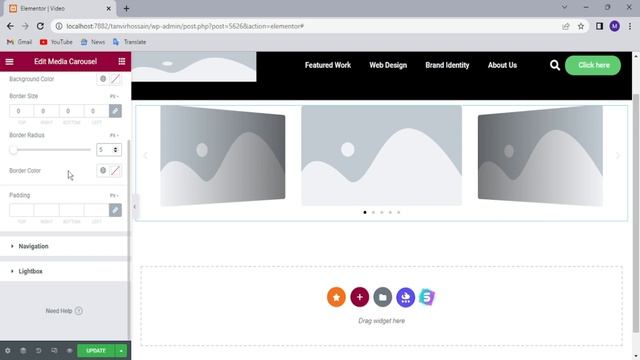640x360 pixels.
Task: Open the Chrome three-dot menu
Action: tap(630, 26)
